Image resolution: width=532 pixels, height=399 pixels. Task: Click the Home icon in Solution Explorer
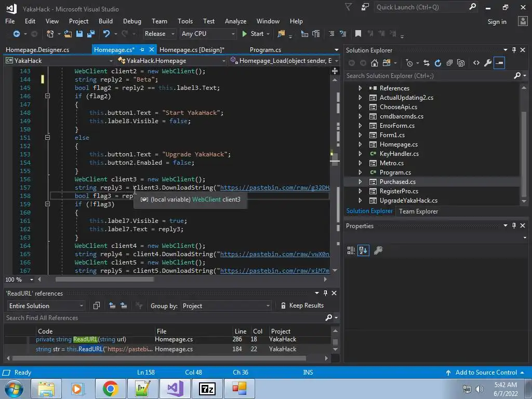375,63
